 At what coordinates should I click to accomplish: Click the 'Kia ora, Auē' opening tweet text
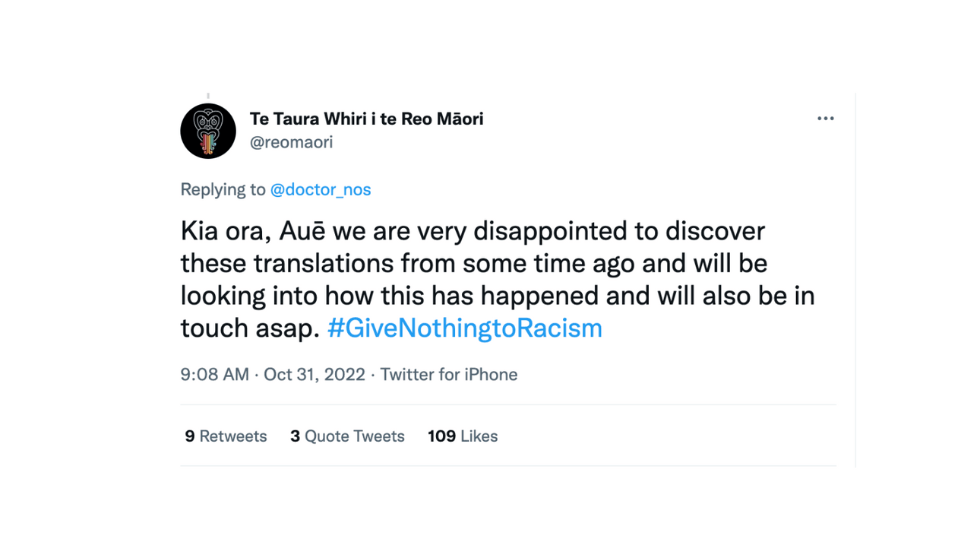pyautogui.click(x=242, y=231)
